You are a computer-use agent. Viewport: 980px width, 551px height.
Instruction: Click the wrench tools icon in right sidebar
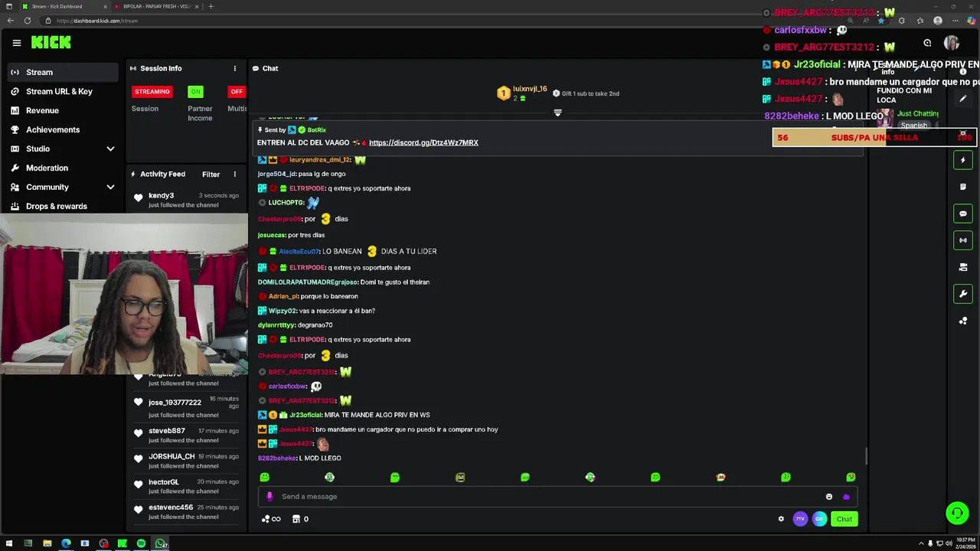tap(963, 294)
